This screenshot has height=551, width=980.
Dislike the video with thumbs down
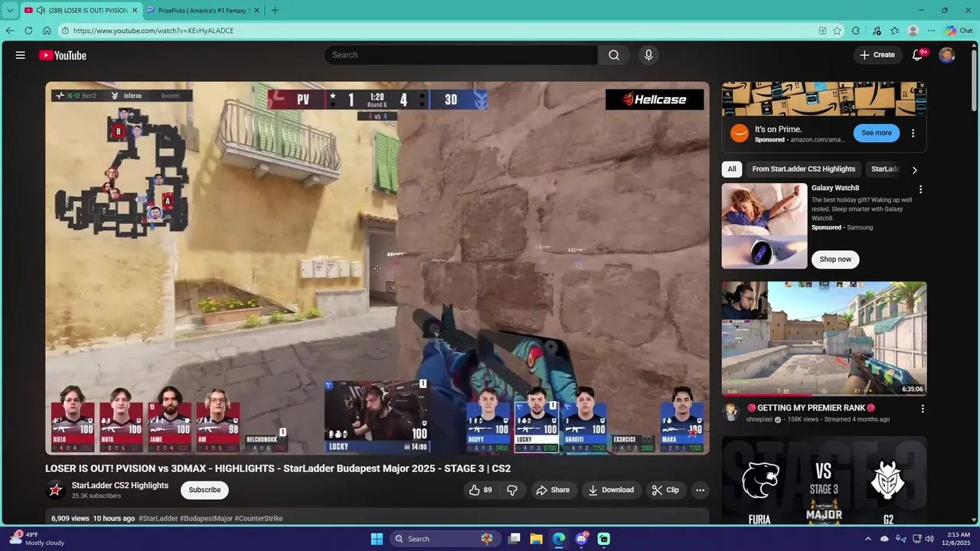pyautogui.click(x=512, y=490)
